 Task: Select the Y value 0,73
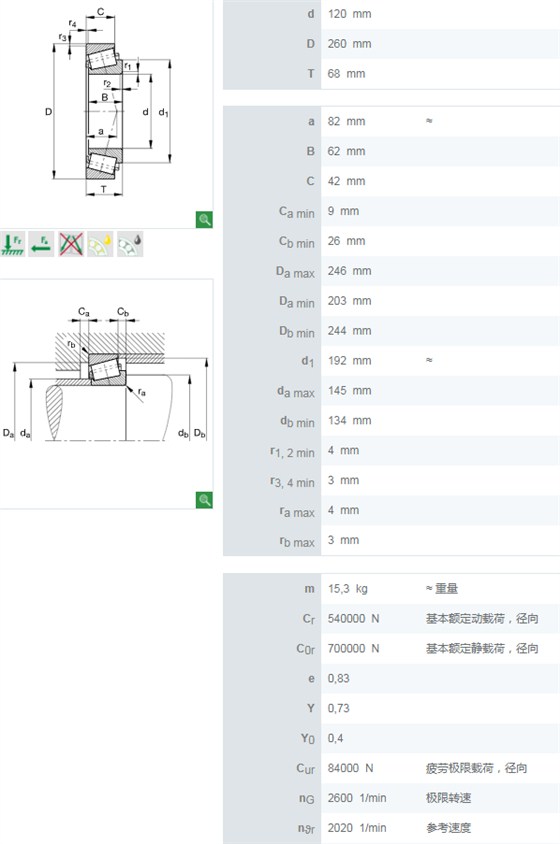pos(339,708)
